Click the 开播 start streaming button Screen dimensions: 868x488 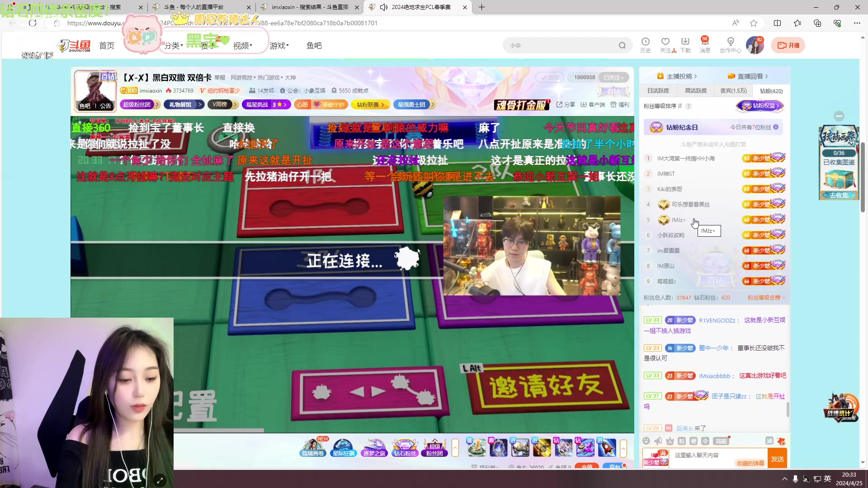tap(788, 45)
